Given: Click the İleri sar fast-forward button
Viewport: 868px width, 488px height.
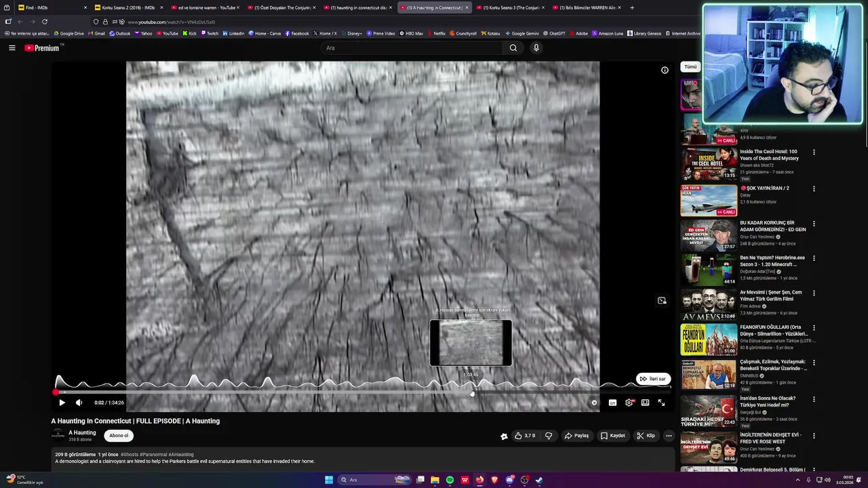Looking at the screenshot, I should coord(654,379).
